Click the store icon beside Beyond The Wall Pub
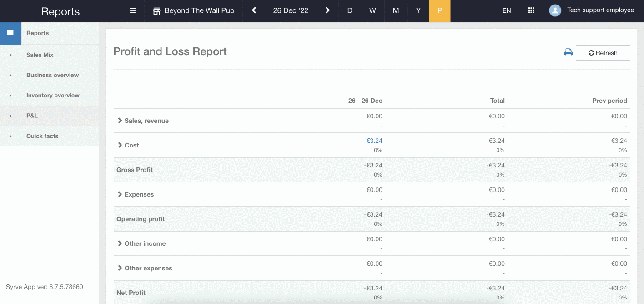Viewport: 644px width, 304px height. click(156, 11)
